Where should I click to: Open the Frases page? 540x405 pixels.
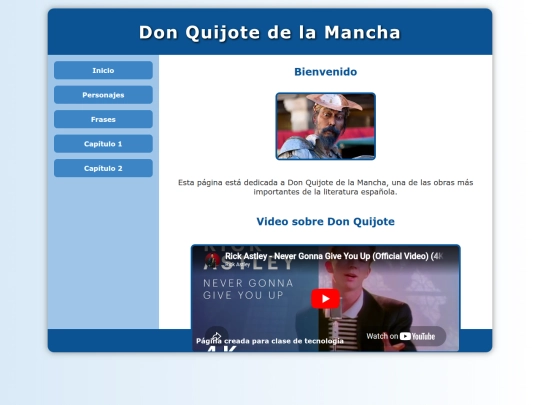[103, 119]
